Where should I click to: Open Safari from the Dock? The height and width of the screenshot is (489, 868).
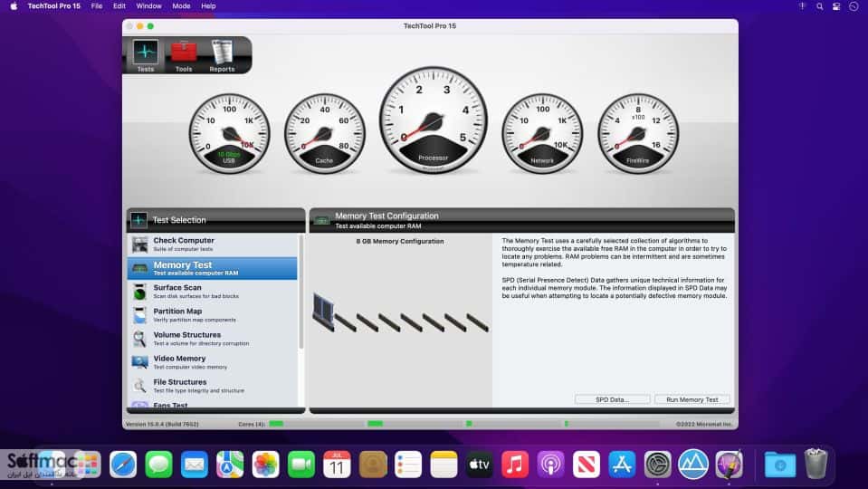[123, 464]
